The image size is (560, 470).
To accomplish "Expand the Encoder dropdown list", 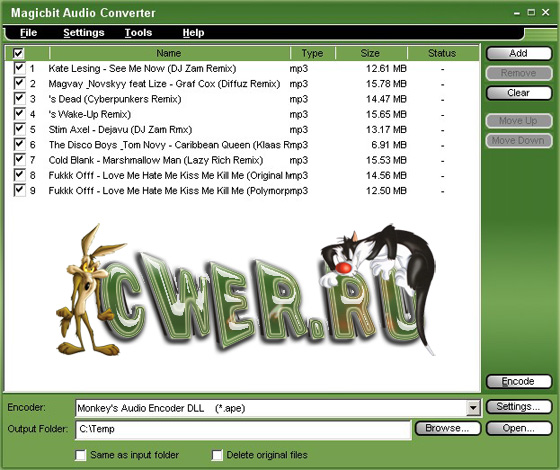I will coord(473,408).
